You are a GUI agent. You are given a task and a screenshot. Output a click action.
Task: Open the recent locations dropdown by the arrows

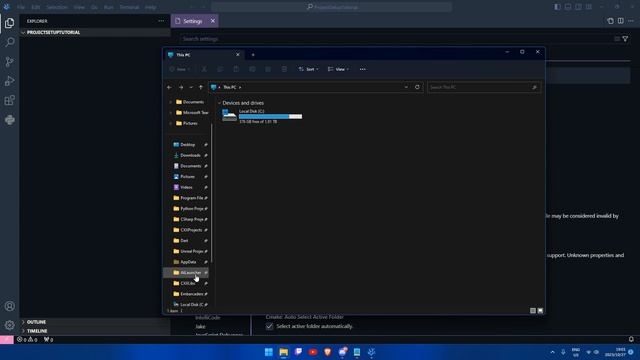191,87
